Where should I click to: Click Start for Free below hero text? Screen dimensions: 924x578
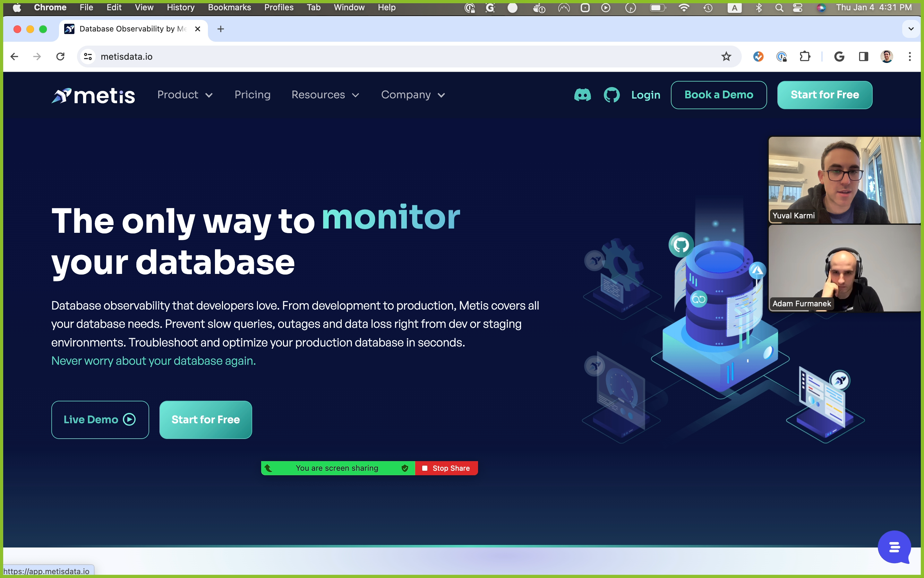point(205,419)
